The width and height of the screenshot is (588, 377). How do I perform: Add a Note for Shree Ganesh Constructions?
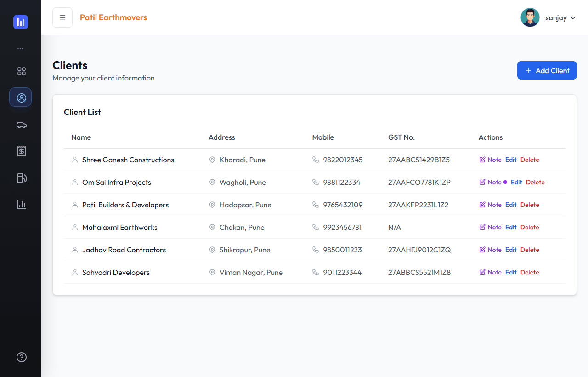490,160
